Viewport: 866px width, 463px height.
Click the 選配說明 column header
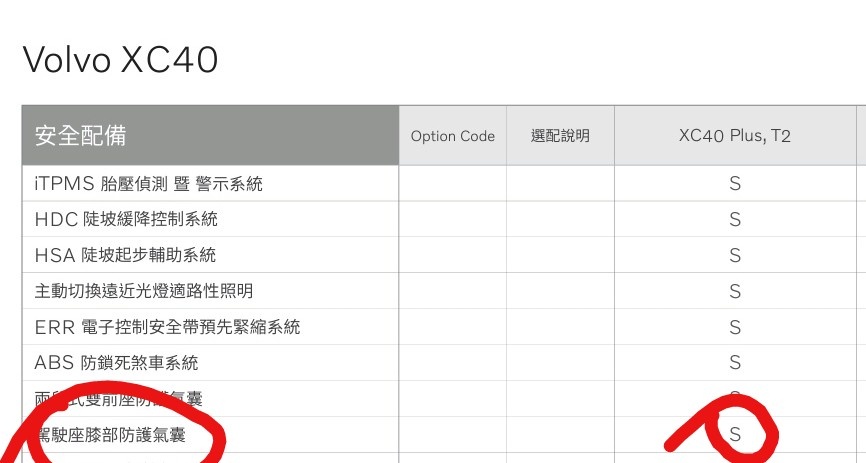[560, 136]
